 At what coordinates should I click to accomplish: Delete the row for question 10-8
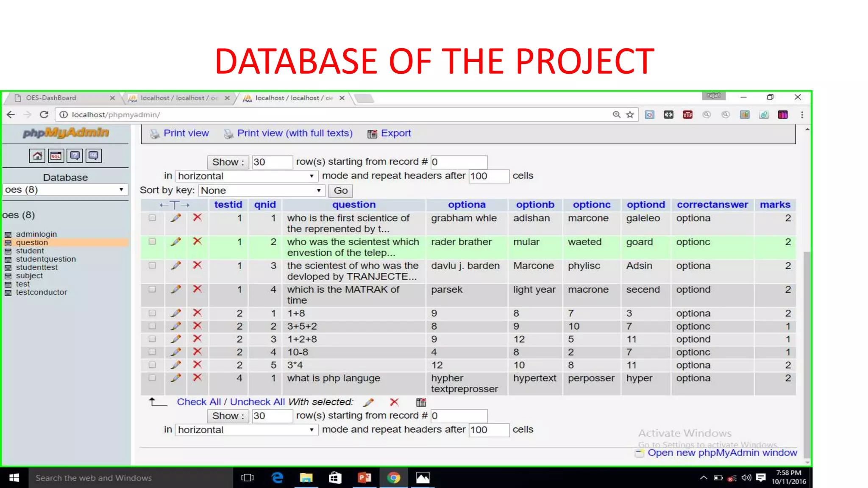197,352
